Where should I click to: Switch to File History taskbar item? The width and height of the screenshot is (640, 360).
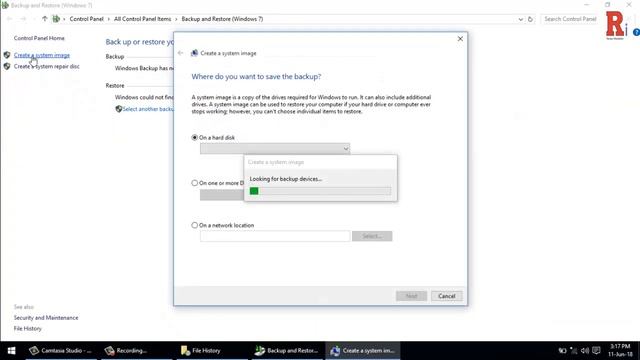[x=212, y=351]
